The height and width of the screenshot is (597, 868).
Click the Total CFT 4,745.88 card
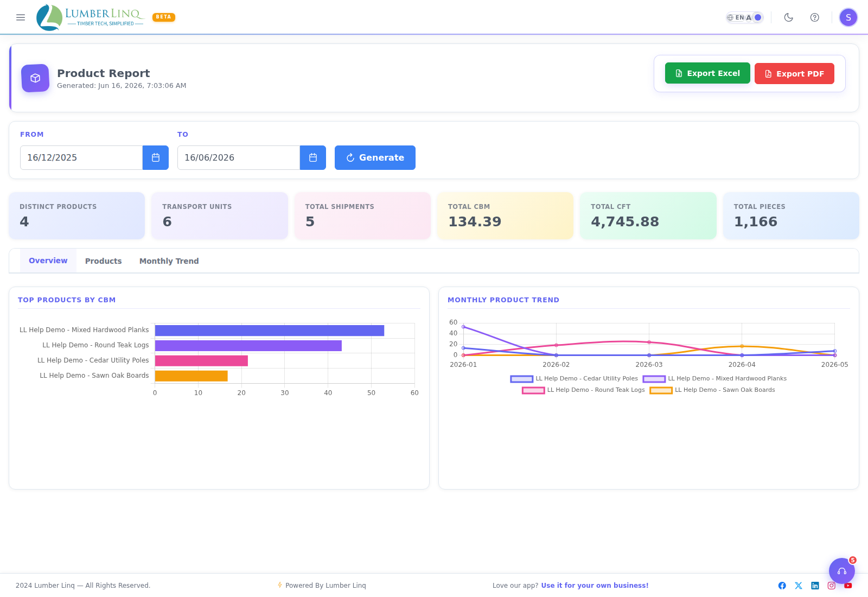click(x=648, y=215)
